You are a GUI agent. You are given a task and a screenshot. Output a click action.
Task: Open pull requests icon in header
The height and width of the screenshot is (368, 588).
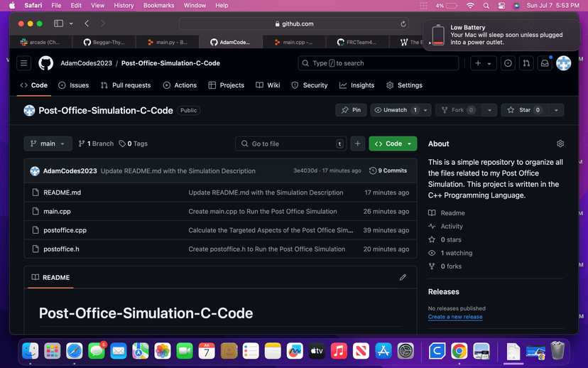click(x=526, y=63)
